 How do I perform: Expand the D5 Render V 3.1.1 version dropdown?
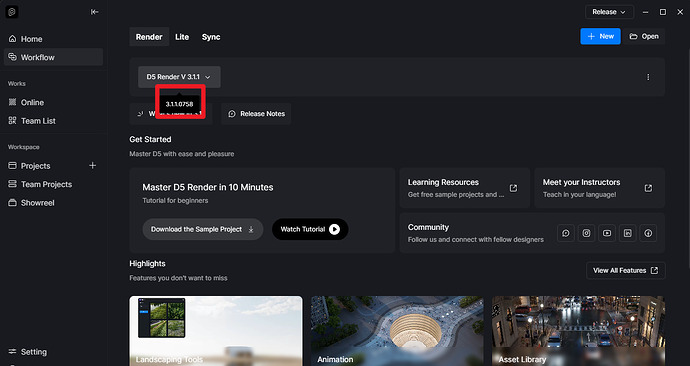tap(179, 77)
